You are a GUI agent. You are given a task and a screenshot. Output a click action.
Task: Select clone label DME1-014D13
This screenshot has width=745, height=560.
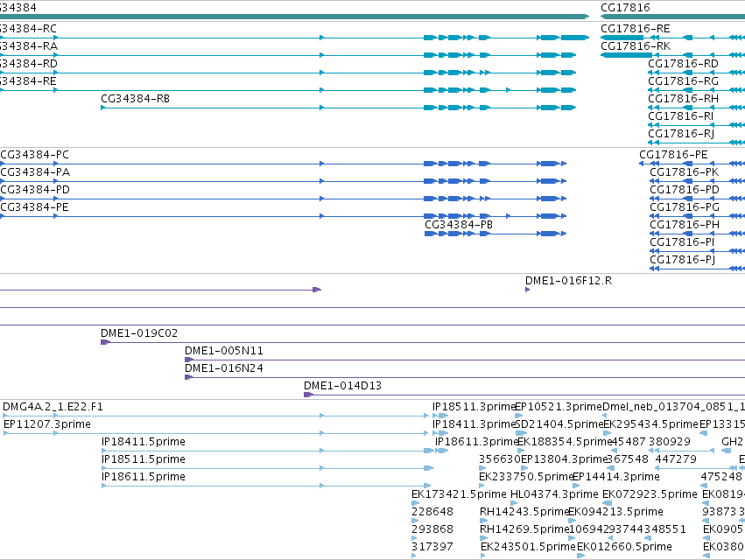point(342,386)
